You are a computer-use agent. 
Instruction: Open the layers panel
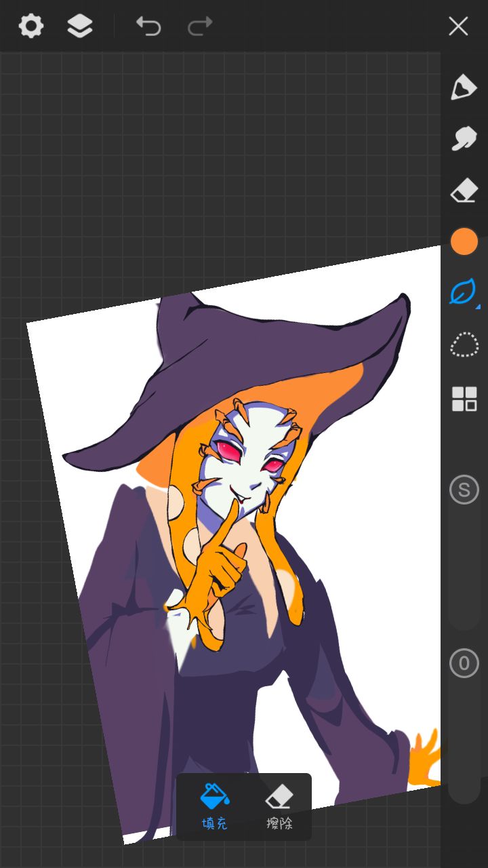80,26
